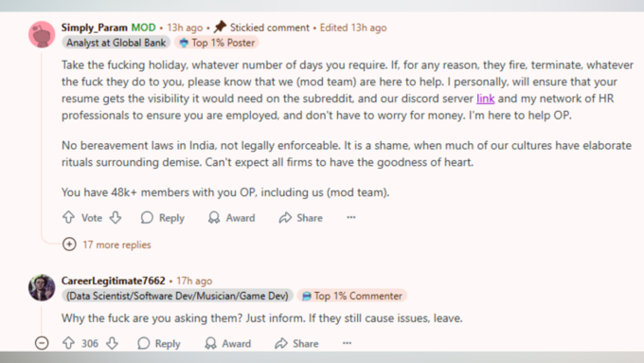644x363 pixels.
Task: Share Simply_Param's stickied comment
Action: pyautogui.click(x=300, y=217)
